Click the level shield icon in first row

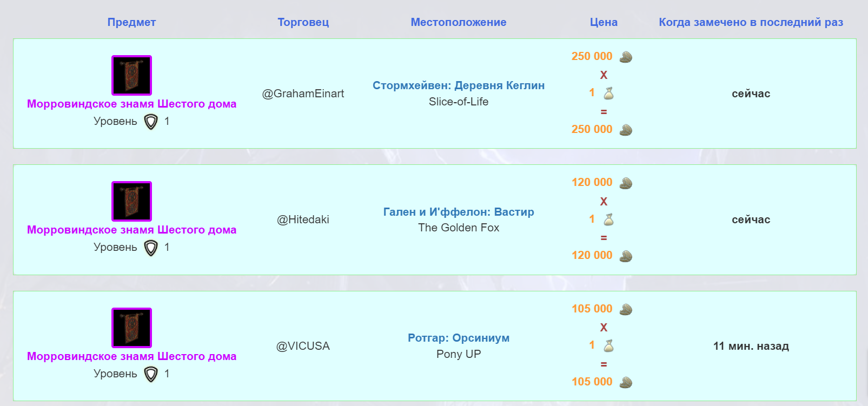click(x=151, y=122)
